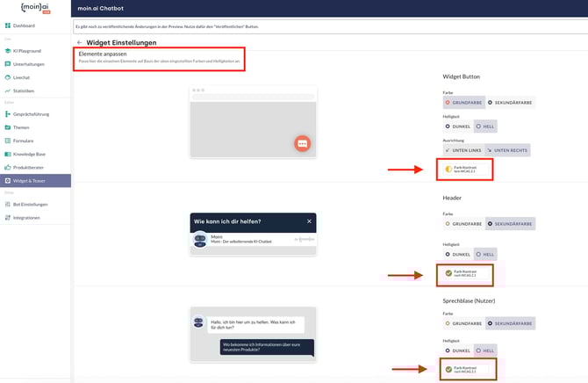This screenshot has width=588, height=383.
Task: Click the Unterhaltungen chat icon
Action: pyautogui.click(x=7, y=64)
